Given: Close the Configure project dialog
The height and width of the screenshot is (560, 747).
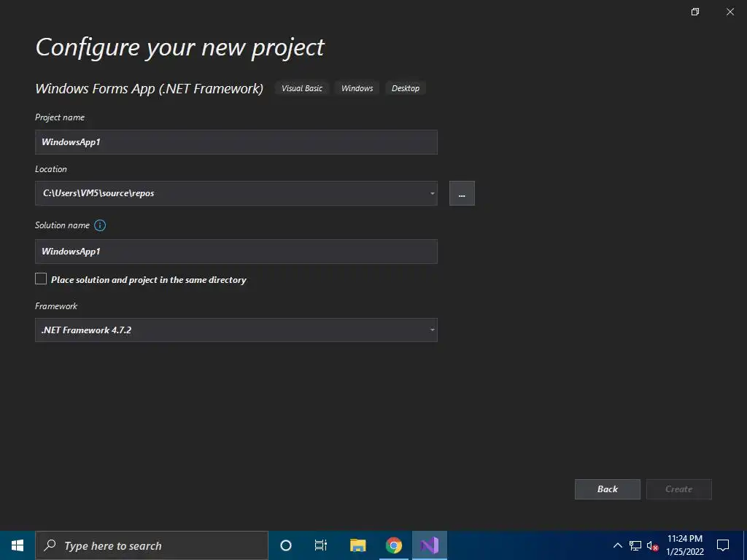Looking at the screenshot, I should coord(729,12).
